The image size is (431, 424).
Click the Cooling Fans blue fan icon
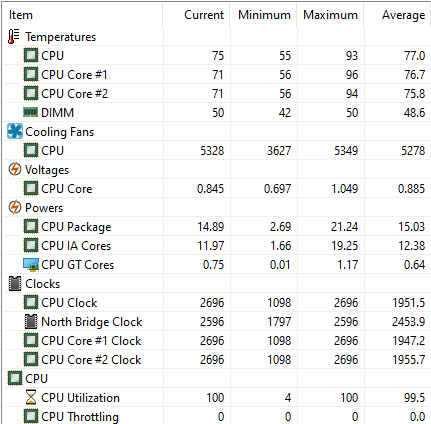click(x=15, y=131)
